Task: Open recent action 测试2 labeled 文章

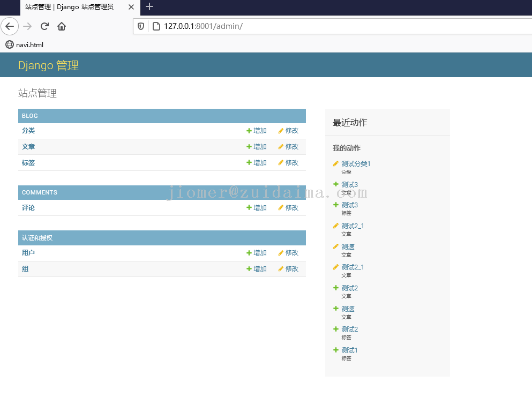Action: click(349, 288)
